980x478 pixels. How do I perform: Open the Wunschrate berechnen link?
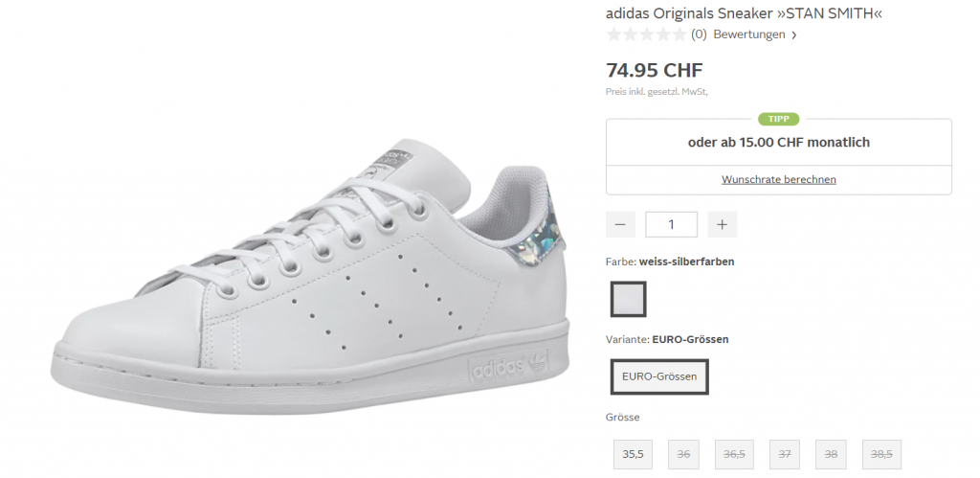tap(779, 179)
